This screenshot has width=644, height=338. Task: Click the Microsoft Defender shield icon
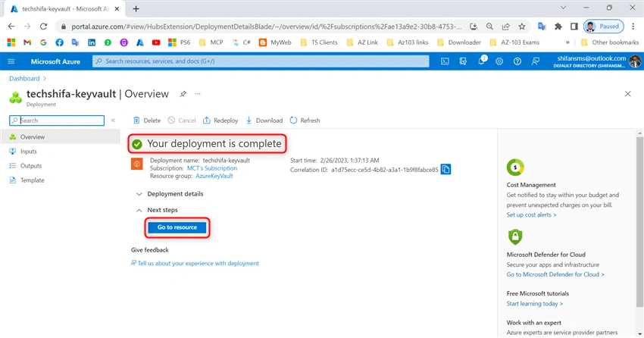515,236
